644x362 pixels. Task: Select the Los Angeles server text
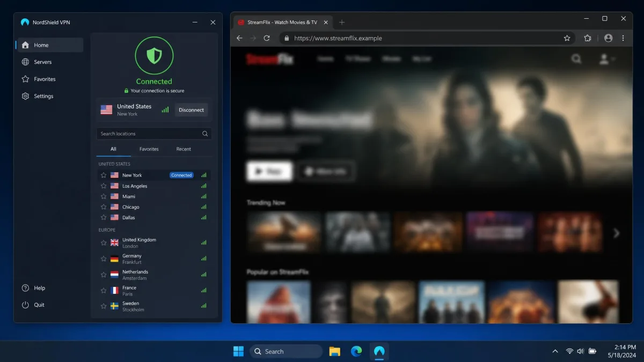(135, 186)
